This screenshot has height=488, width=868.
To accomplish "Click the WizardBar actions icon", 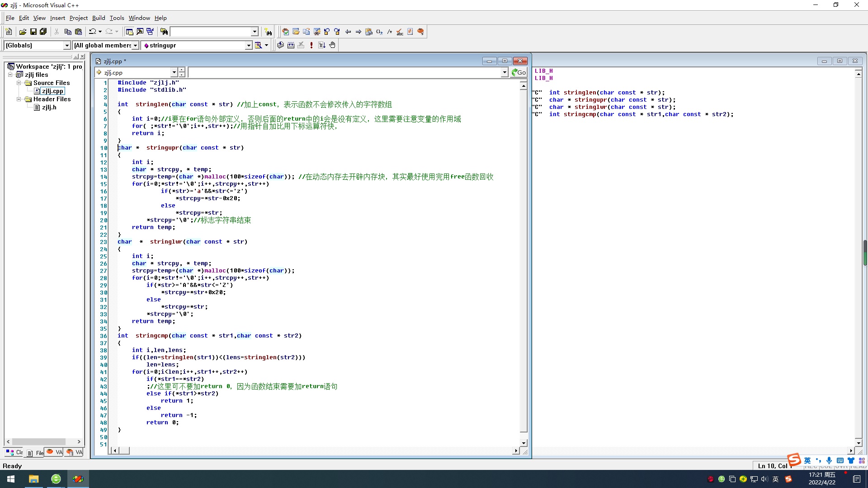I will click(258, 45).
